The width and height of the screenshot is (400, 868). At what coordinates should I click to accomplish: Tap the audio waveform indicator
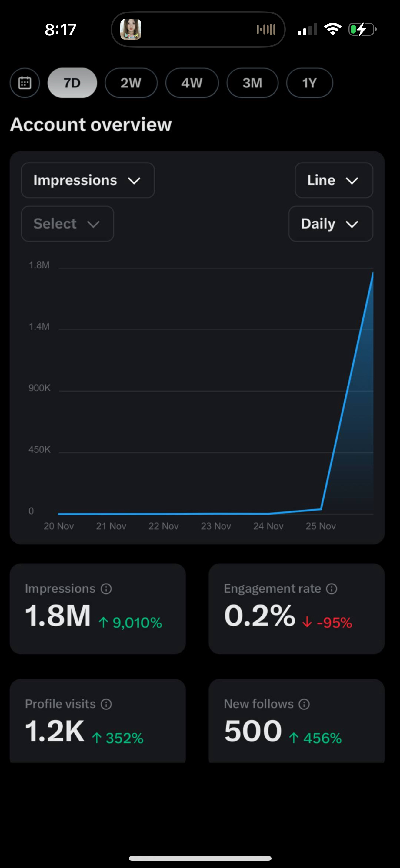pos(266,29)
